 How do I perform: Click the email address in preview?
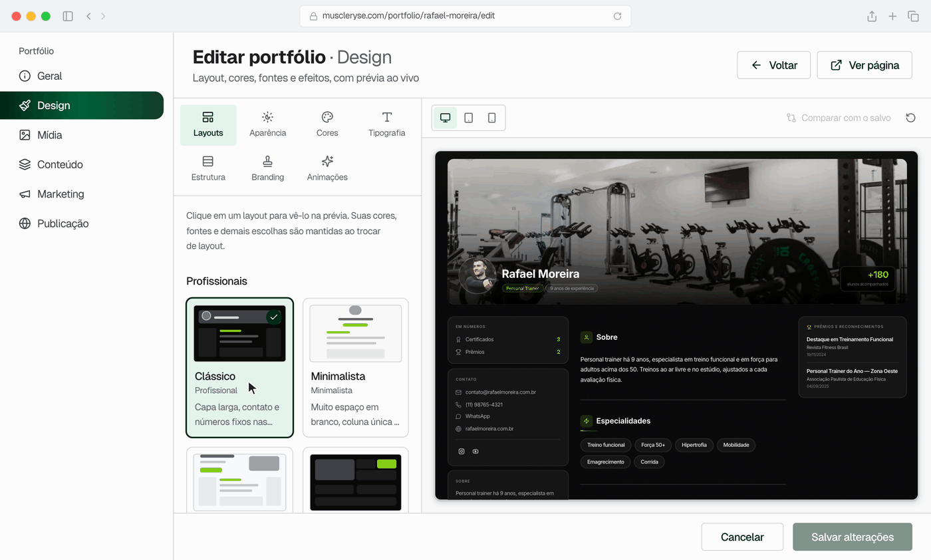[501, 392]
